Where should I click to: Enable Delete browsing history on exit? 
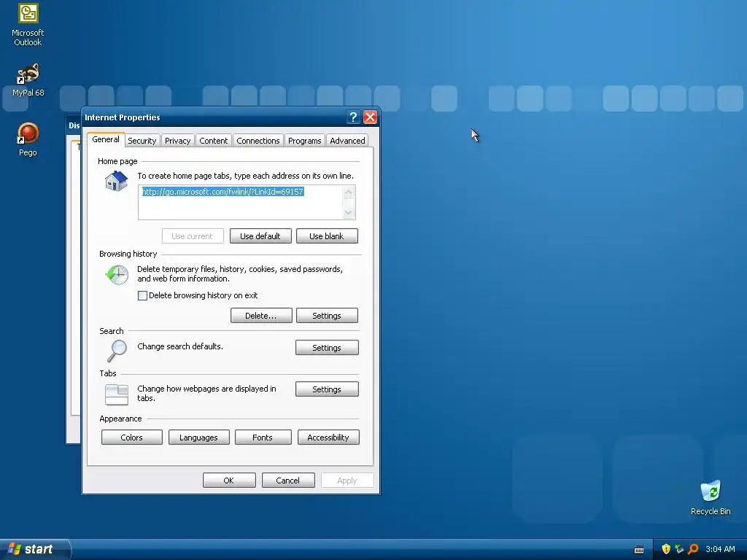[x=142, y=296]
